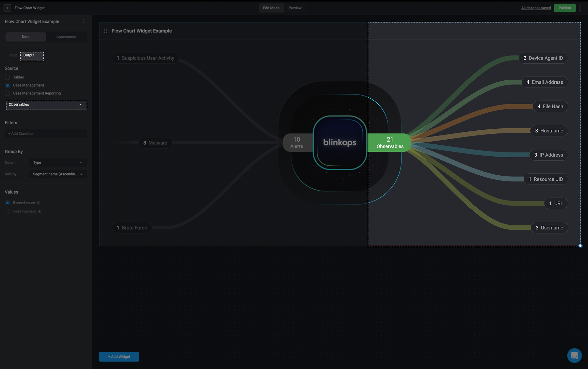The height and width of the screenshot is (369, 588).
Task: Click the Suspicious User Activity node
Action: click(145, 58)
